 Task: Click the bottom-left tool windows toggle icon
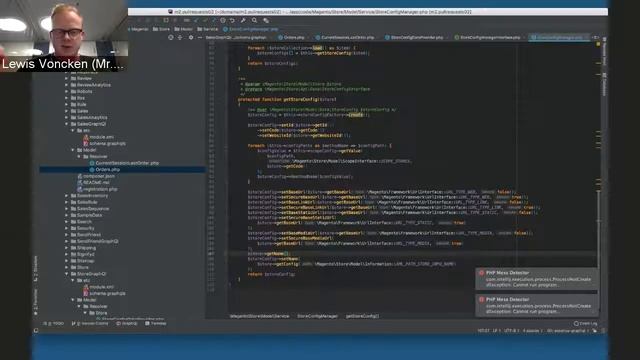click(x=36, y=330)
